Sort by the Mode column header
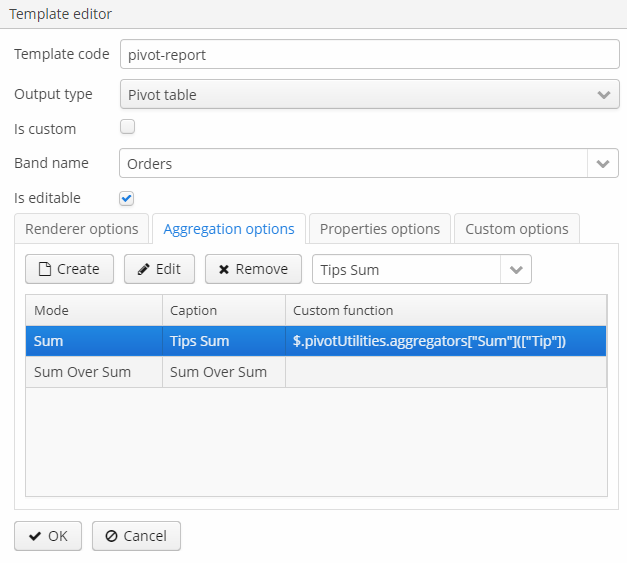The width and height of the screenshot is (630, 563). pos(94,310)
